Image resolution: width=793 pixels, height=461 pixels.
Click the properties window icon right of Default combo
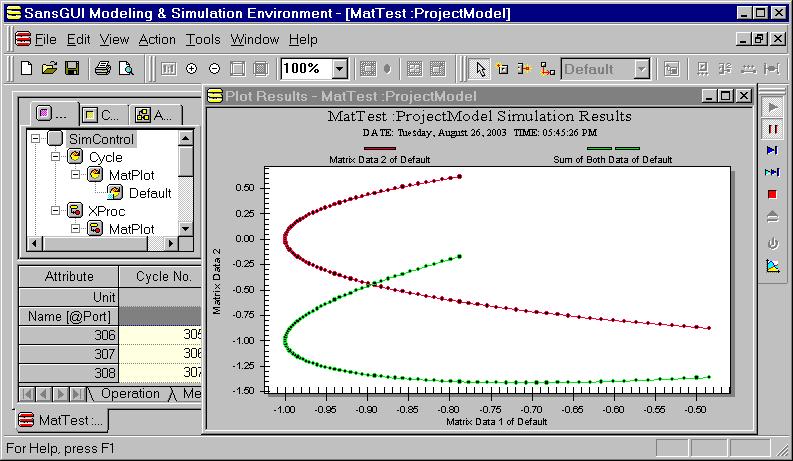click(672, 69)
